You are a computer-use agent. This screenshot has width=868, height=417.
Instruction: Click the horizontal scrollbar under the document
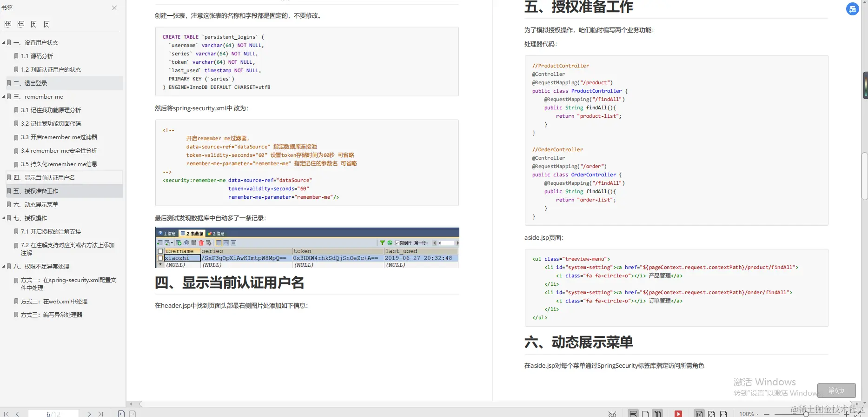pyautogui.click(x=495, y=404)
